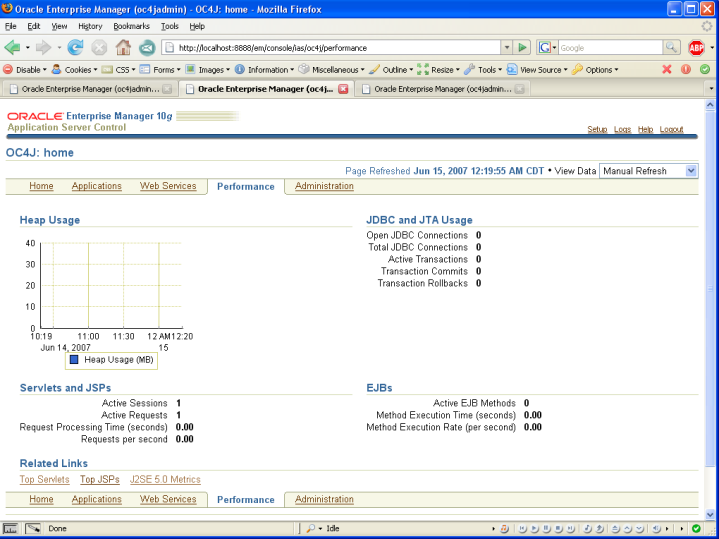This screenshot has width=719, height=539.
Task: Click the CSS toolbar item
Action: 118,70
